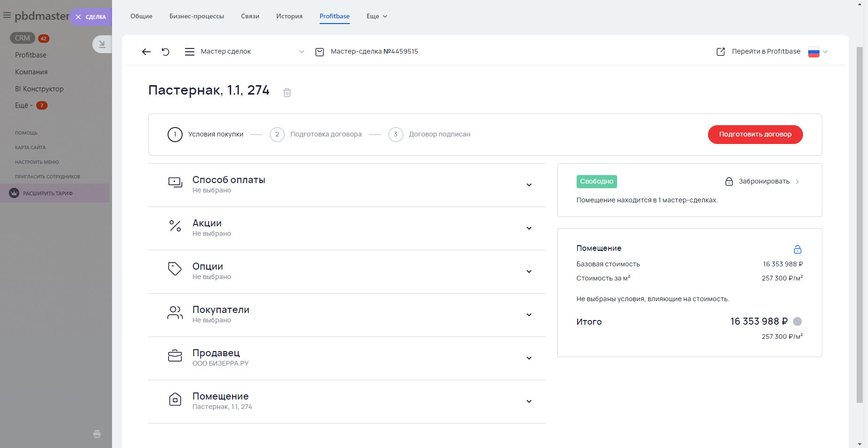Click the back arrow in the Profitbase widget
The image size is (868, 448).
pyautogui.click(x=146, y=52)
